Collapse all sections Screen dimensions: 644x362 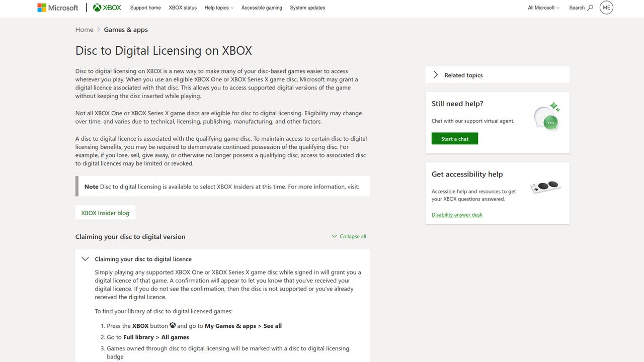[349, 236]
